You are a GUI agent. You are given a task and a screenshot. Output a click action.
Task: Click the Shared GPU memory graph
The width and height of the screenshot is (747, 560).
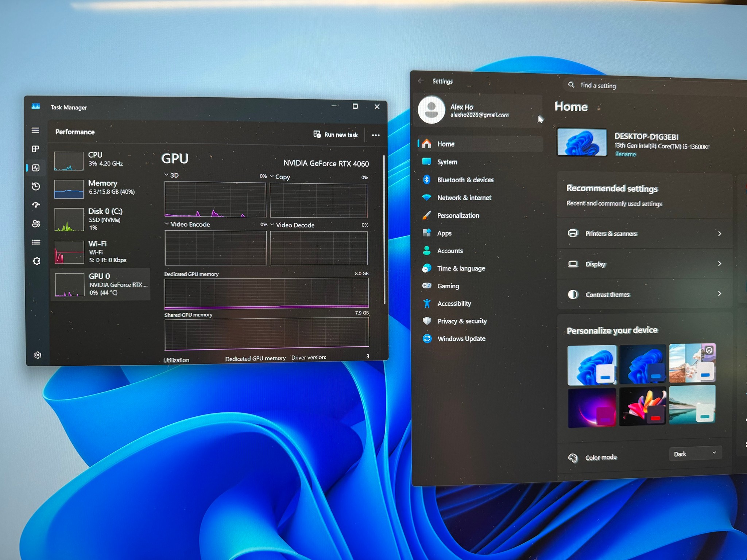(x=267, y=333)
